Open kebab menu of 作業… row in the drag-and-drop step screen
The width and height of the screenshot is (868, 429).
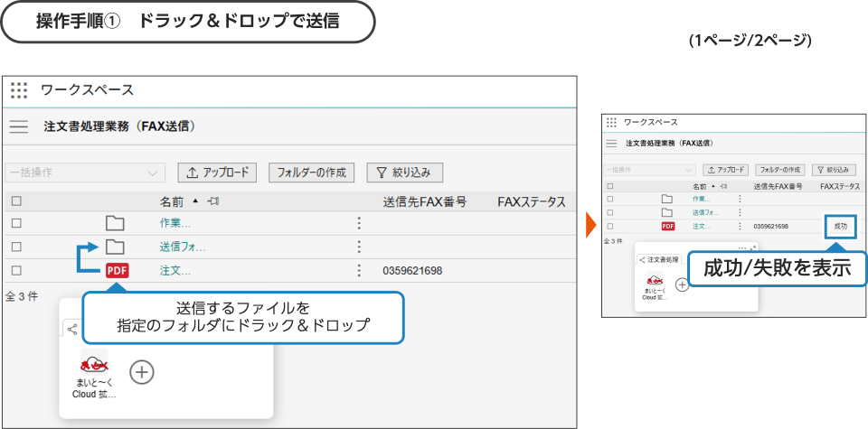tap(359, 223)
